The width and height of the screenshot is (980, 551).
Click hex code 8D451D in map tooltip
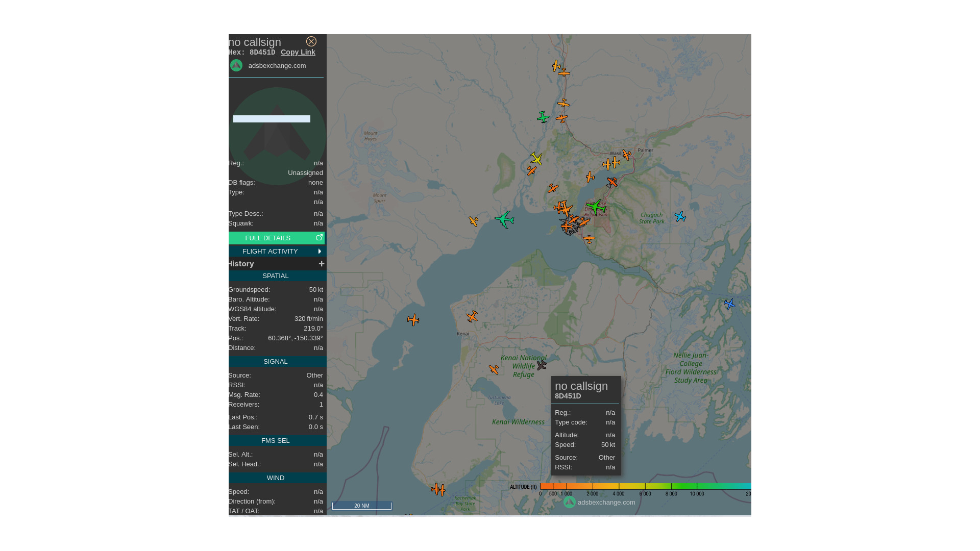pyautogui.click(x=568, y=396)
